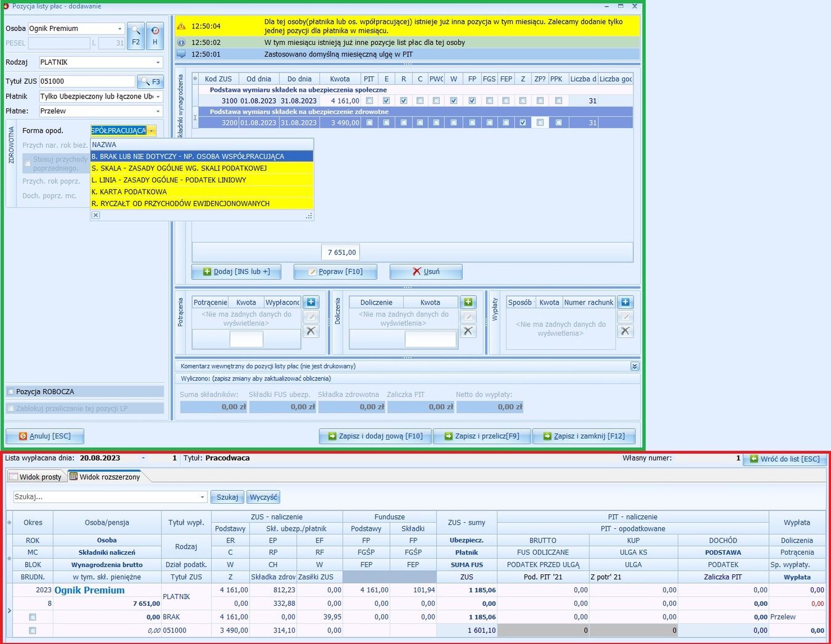Select R. RYCZAŁT option
Image resolution: width=831 pixels, height=644 pixels.
(202, 203)
